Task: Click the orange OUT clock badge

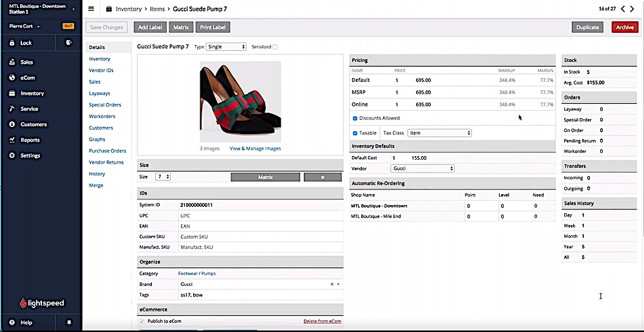Action: [x=68, y=26]
